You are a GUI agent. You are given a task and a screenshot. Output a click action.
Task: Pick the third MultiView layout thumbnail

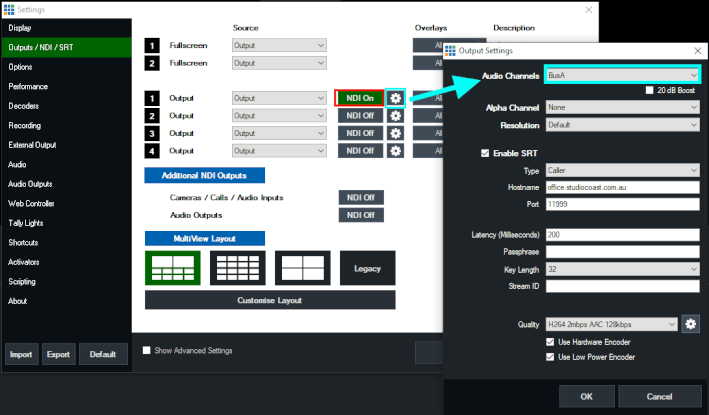pyautogui.click(x=303, y=268)
